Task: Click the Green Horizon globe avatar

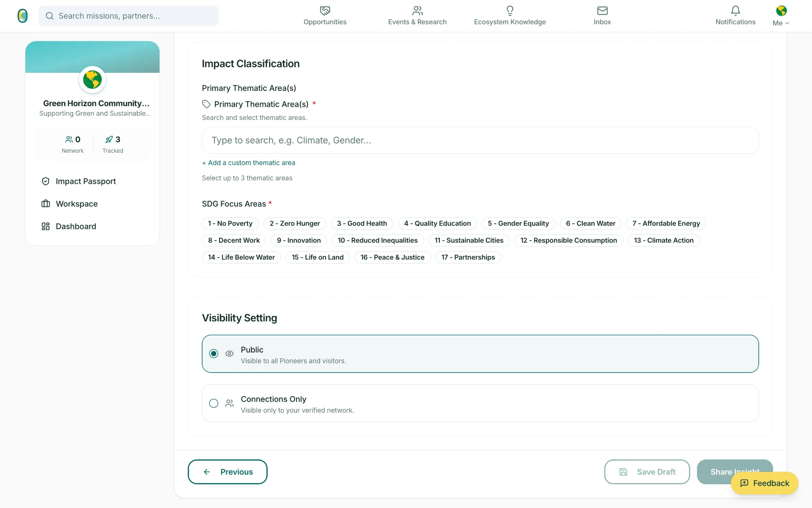Action: [x=92, y=80]
